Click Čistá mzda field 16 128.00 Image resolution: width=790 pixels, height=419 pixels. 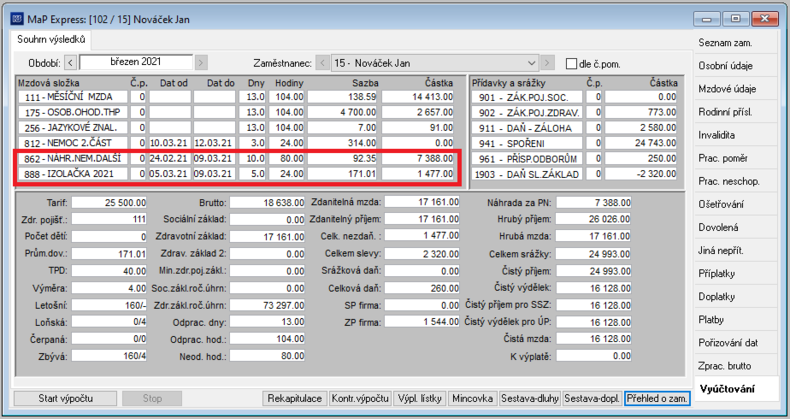tap(594, 339)
